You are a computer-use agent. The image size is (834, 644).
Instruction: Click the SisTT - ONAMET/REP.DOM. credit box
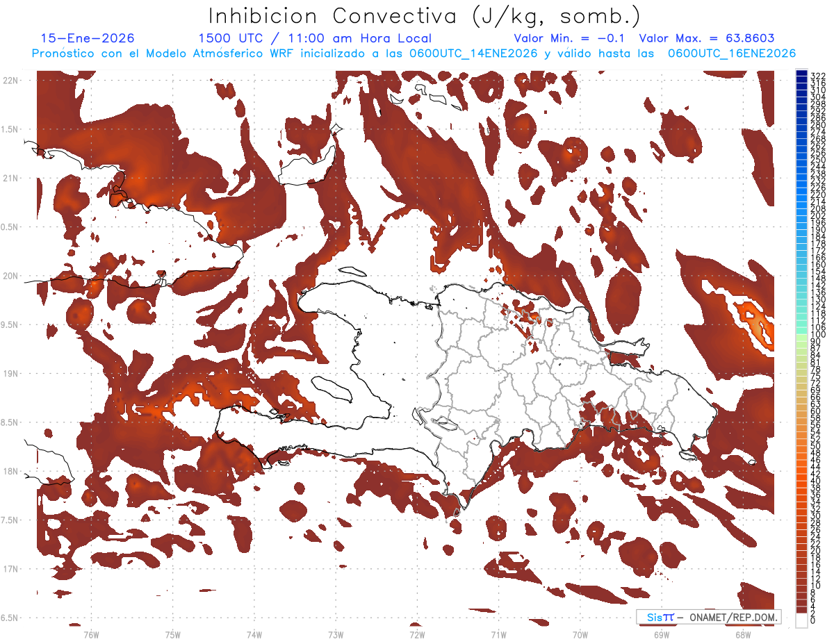pos(708,617)
